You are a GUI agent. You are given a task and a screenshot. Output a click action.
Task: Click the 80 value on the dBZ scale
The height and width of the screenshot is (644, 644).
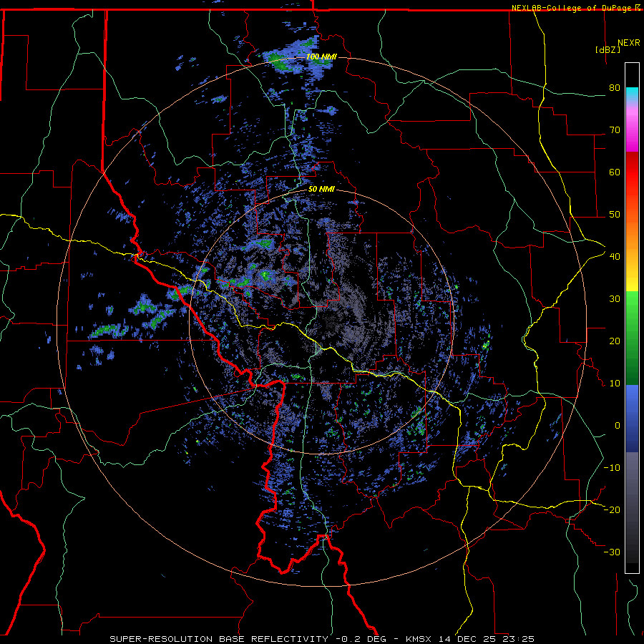pyautogui.click(x=615, y=87)
